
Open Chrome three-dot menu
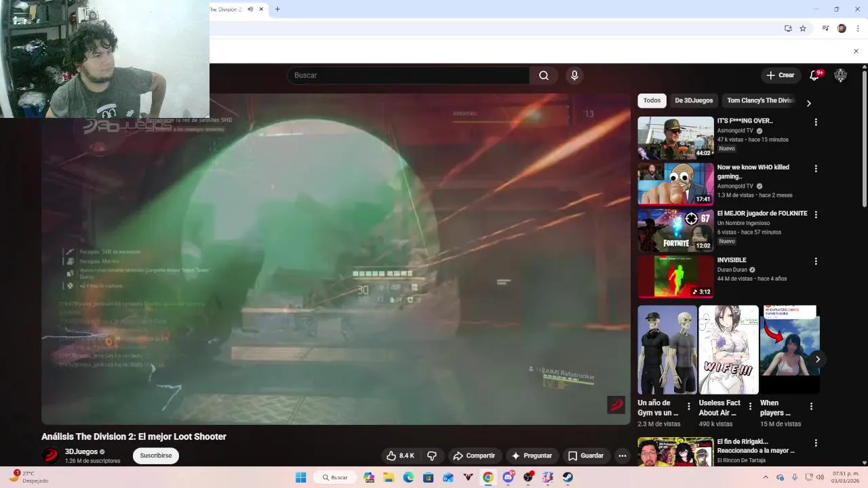[858, 28]
